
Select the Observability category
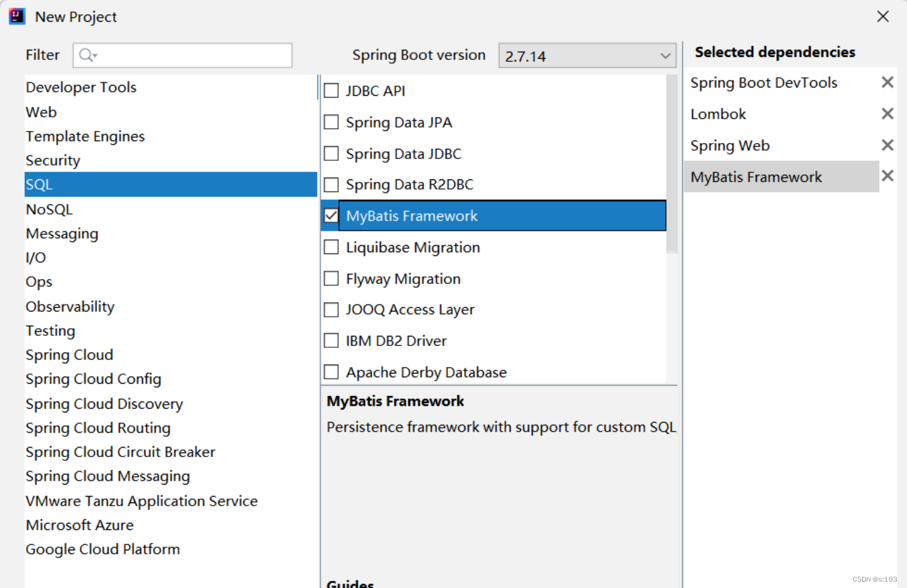pos(170,306)
